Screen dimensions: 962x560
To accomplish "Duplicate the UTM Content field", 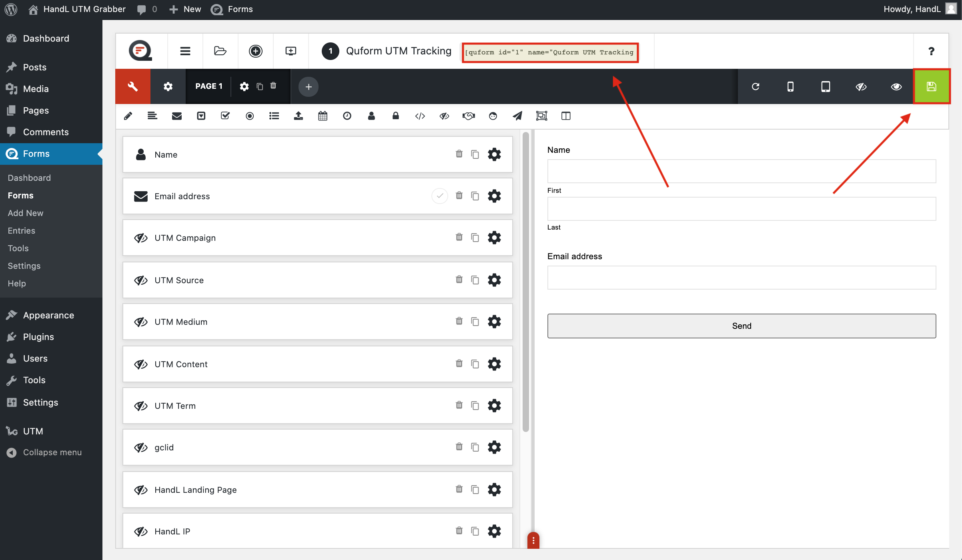I will click(x=475, y=364).
